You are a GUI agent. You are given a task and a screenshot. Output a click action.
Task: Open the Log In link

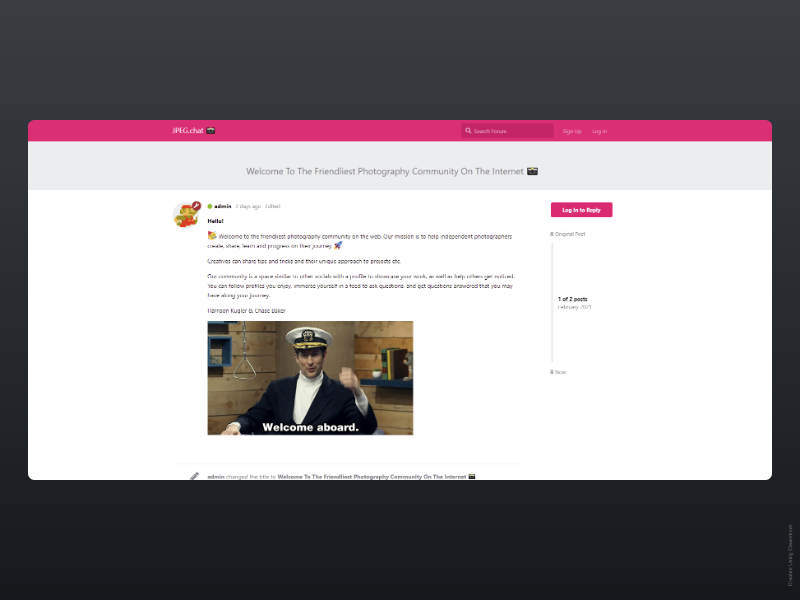click(x=599, y=131)
